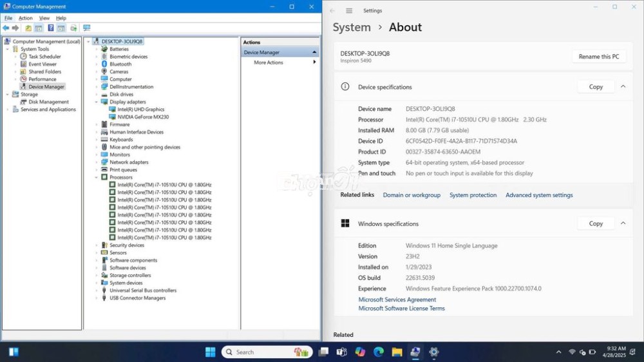Open Microsoft Edge from the taskbar

tap(379, 352)
